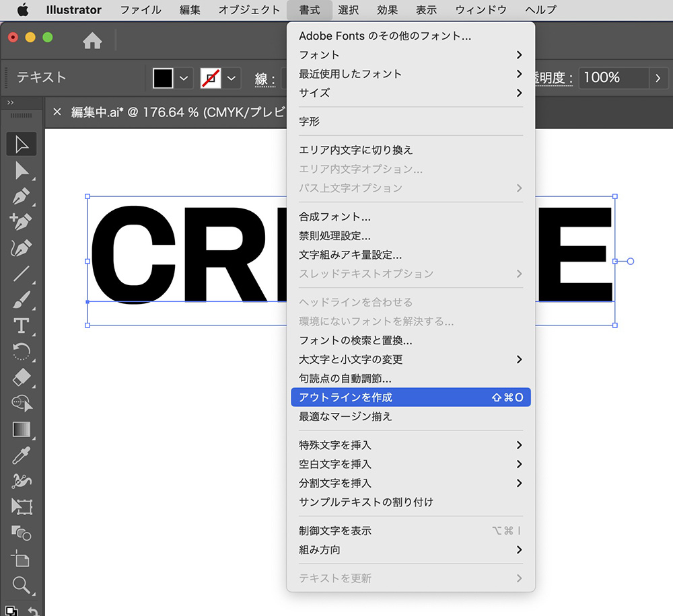Open the 効果 menu

[387, 10]
